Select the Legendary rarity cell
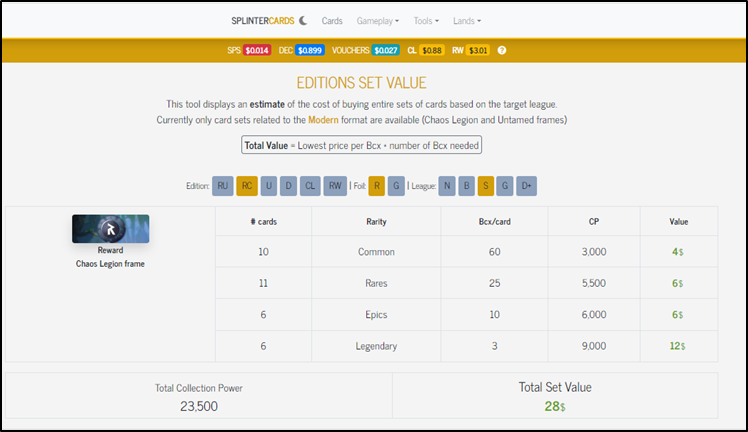This screenshot has width=748, height=432. pos(376,346)
